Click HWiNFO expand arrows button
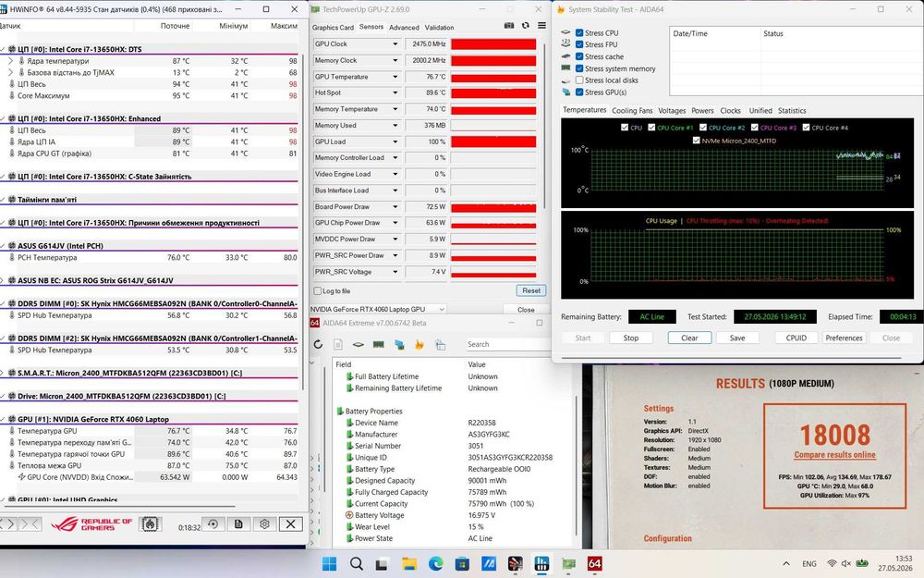This screenshot has width=924, height=578. (8, 524)
